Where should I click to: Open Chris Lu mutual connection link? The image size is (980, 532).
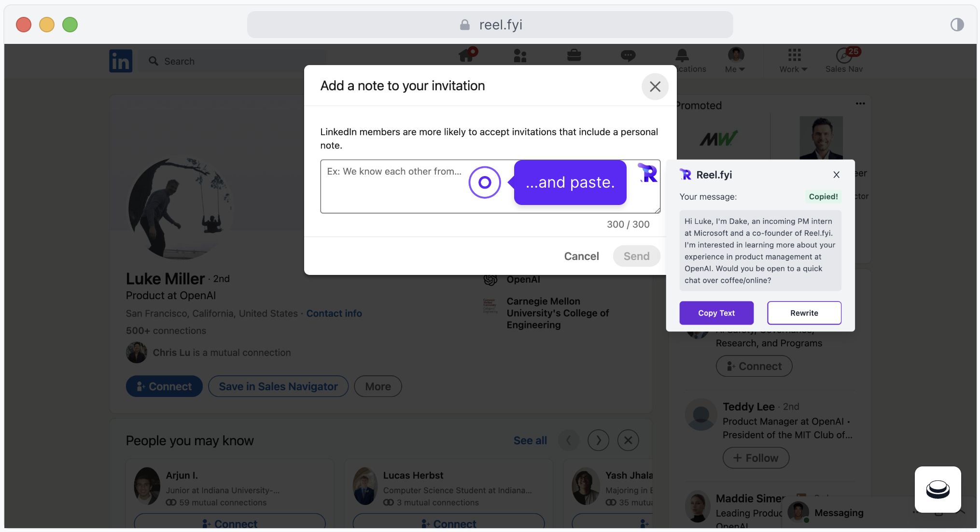tap(222, 353)
